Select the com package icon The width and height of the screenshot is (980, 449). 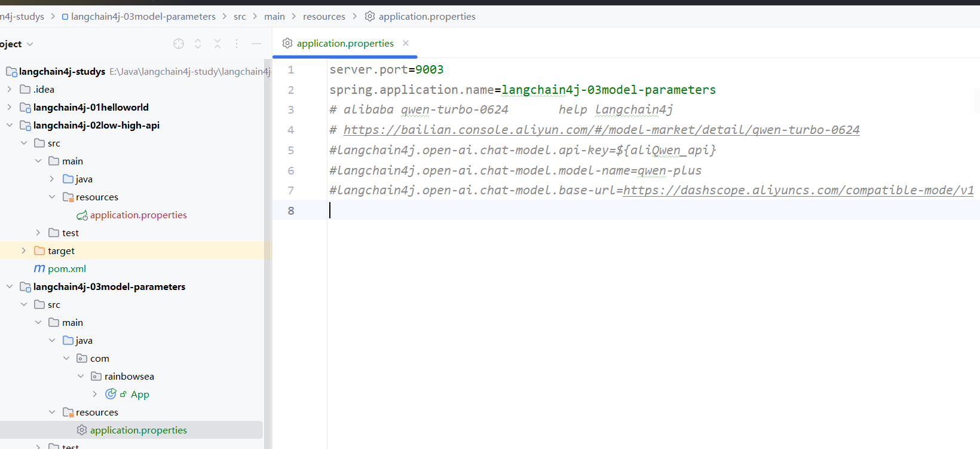click(82, 358)
